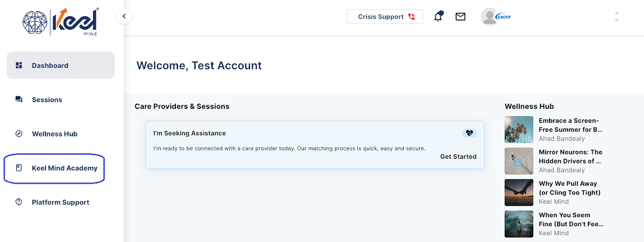Collapse the sidebar with the chevron button

coord(124,17)
